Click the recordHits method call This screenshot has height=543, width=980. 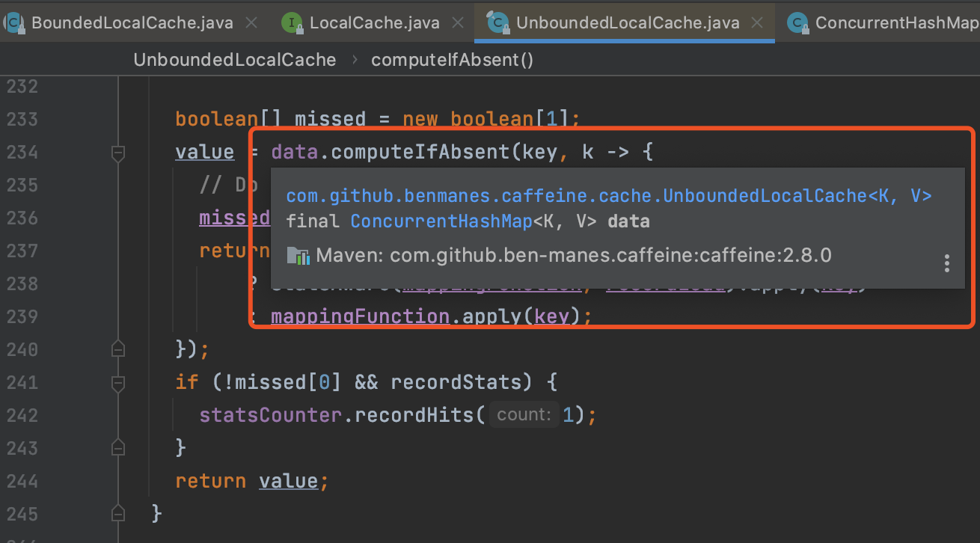coord(414,415)
